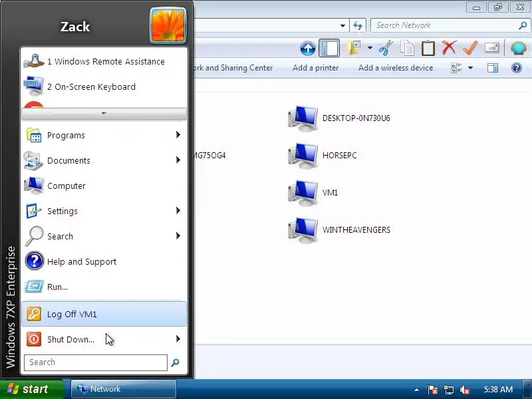The height and width of the screenshot is (399, 532).
Task: Click the orange checkmark Properties icon
Action: coord(470,48)
